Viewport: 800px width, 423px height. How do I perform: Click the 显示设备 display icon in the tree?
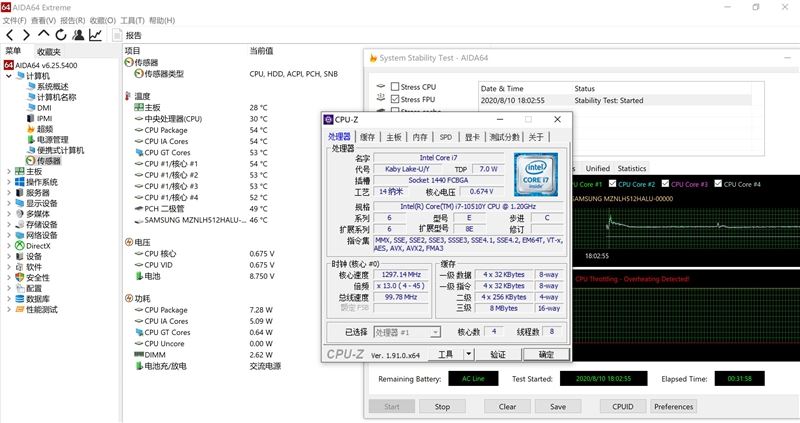pyautogui.click(x=20, y=203)
